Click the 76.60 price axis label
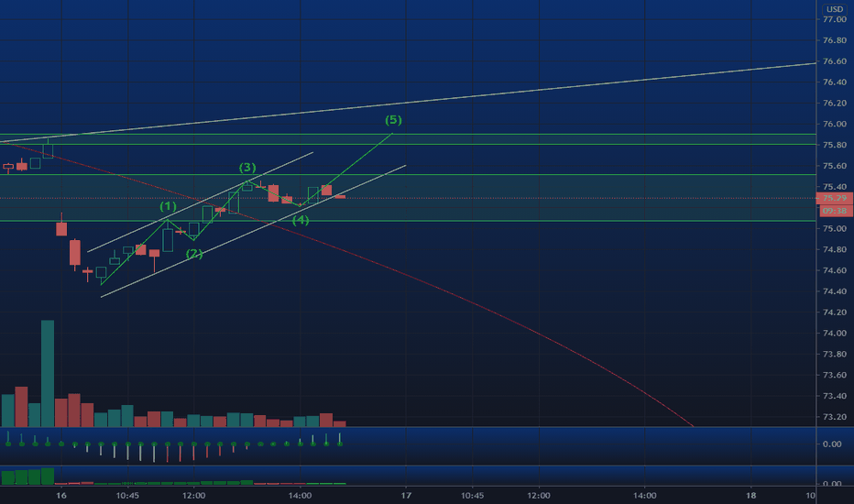 (835, 61)
